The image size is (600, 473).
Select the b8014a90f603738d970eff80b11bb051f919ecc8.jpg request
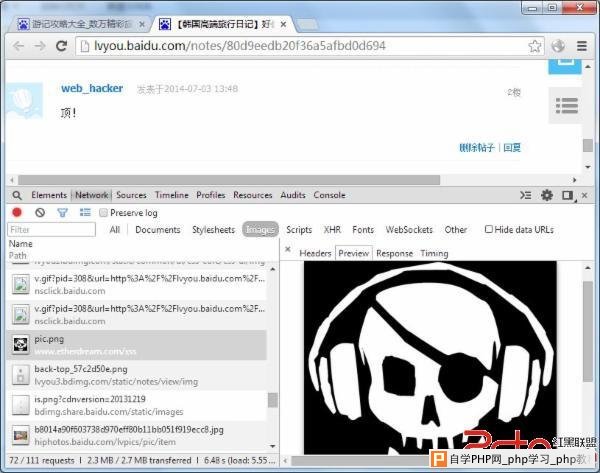(x=137, y=435)
